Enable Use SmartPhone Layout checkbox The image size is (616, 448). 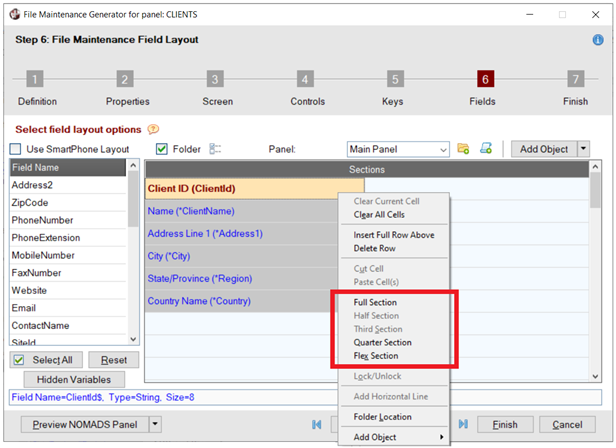[17, 150]
